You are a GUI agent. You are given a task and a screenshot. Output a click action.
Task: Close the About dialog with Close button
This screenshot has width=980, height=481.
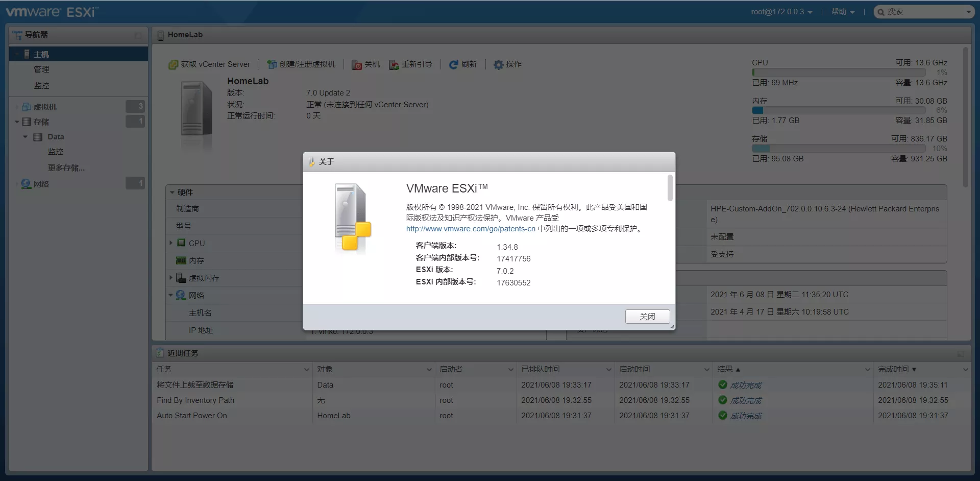[647, 317]
